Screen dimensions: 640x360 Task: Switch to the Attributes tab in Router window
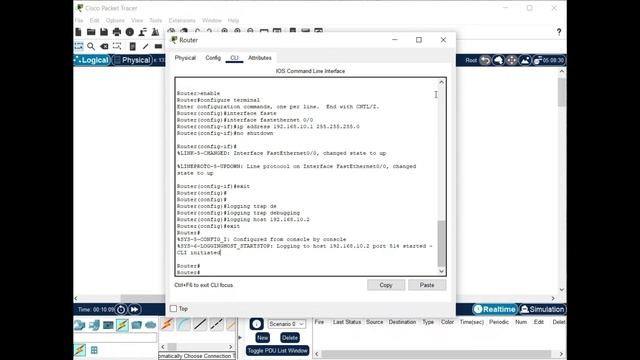pos(260,58)
